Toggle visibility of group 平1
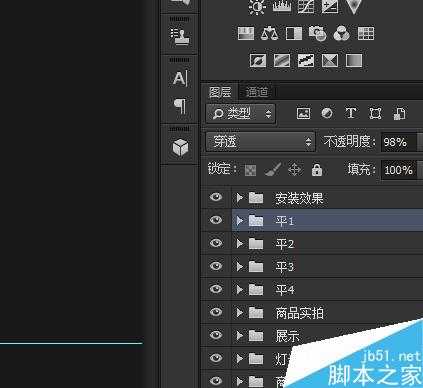This screenshot has width=423, height=388. 216,220
